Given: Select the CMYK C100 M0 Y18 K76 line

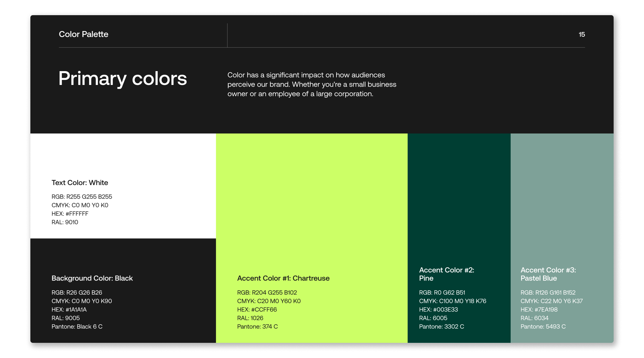Looking at the screenshot, I should tap(452, 301).
